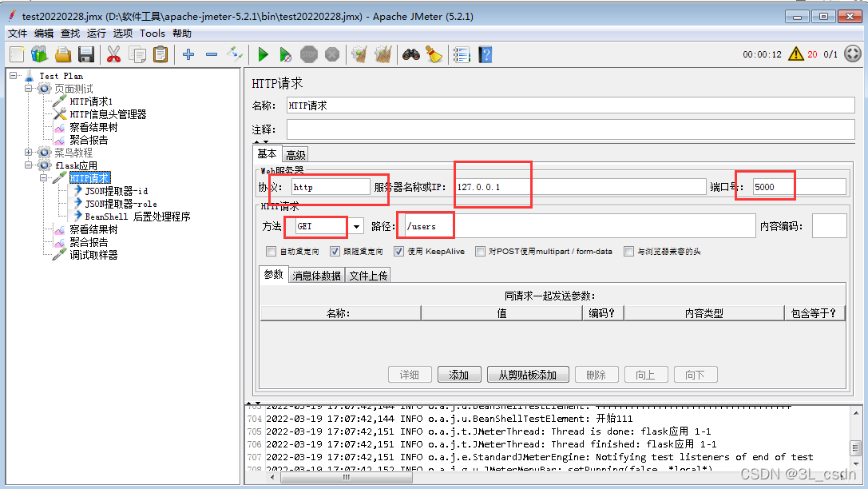Open search with the binoculars icon
Screen dimensions: 868x489
pyautogui.click(x=410, y=54)
